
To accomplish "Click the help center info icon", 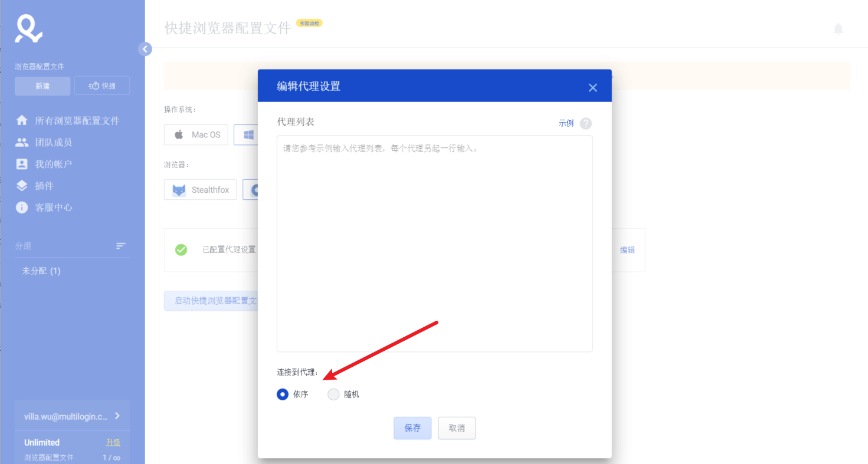I will pos(22,208).
